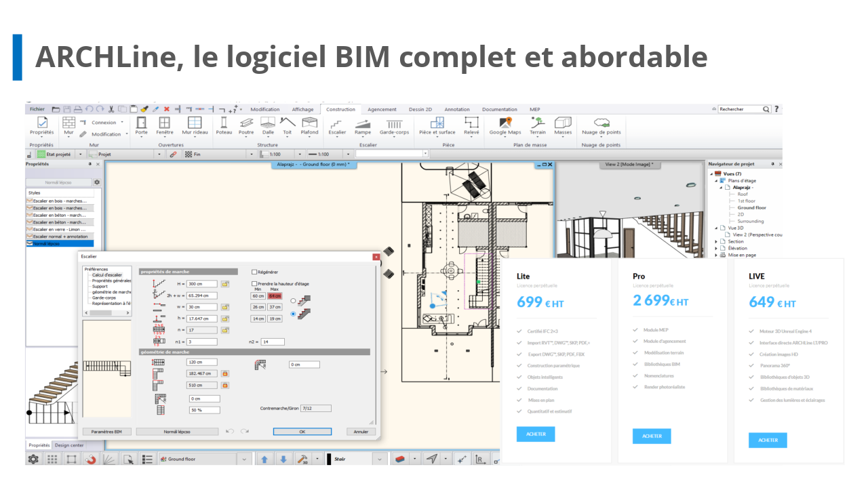868x488 pixels.
Task: Open the Projet dropdown
Action: [160, 154]
